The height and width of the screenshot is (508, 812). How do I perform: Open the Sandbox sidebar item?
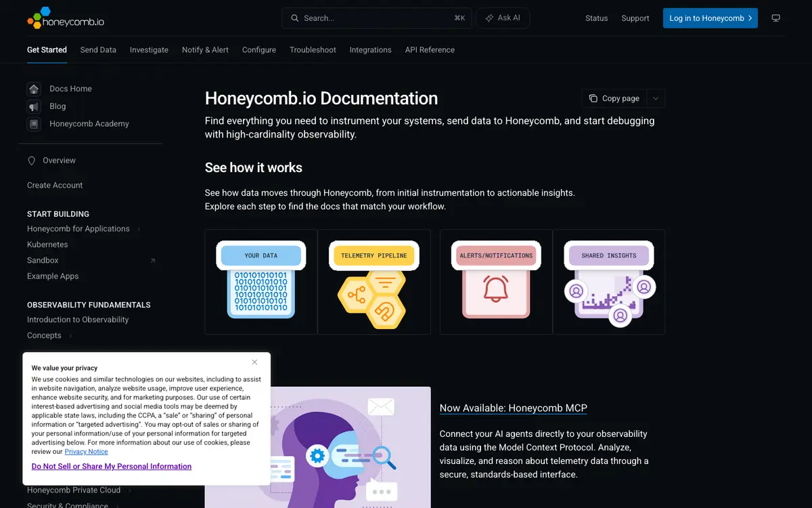(x=43, y=261)
